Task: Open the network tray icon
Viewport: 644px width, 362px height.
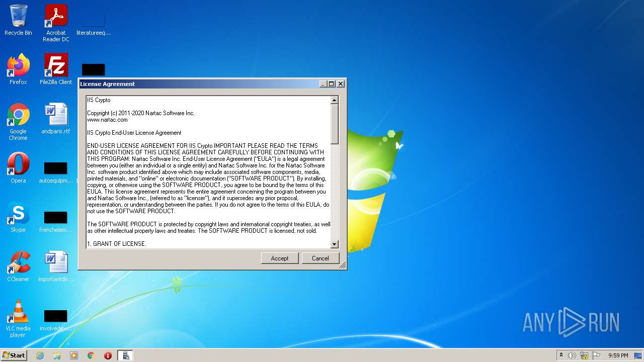Action: [x=584, y=355]
